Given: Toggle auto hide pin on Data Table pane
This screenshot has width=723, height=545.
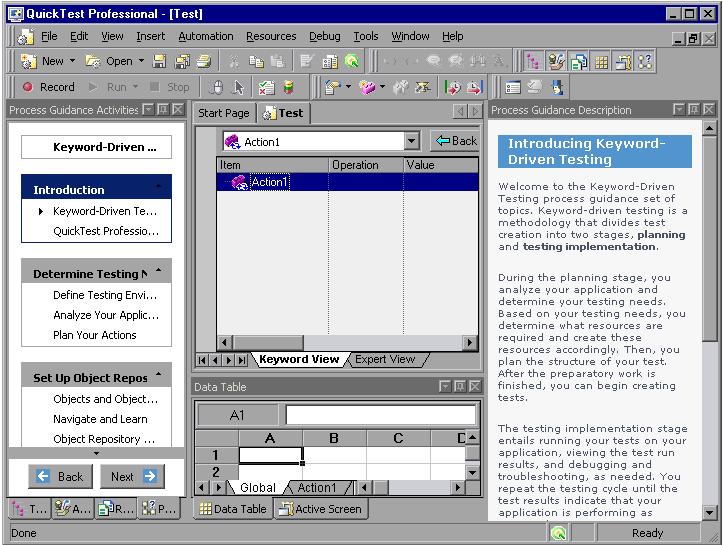Looking at the screenshot, I should [460, 386].
